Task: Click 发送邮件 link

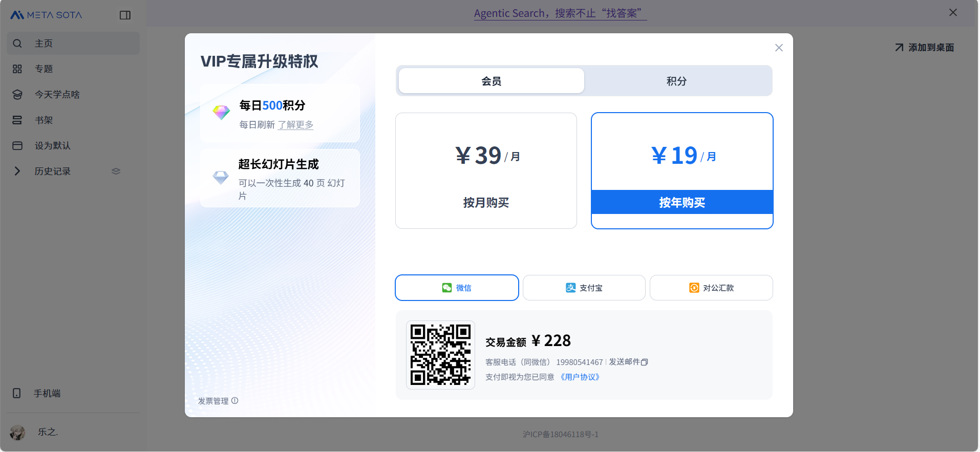Action: coord(624,362)
